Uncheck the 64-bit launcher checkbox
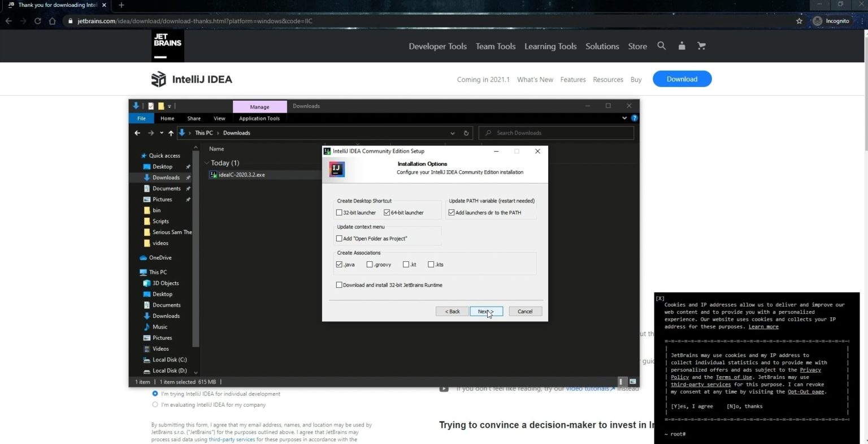 coord(387,213)
